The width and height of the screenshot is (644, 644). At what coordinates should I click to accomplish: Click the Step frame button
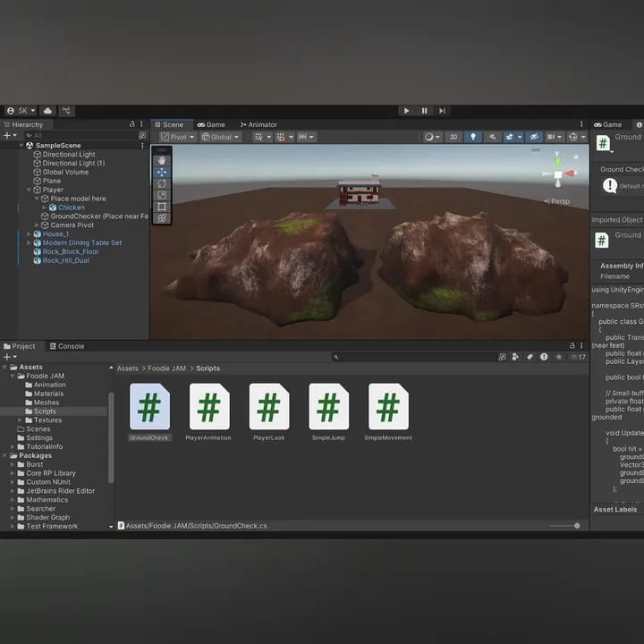(442, 111)
